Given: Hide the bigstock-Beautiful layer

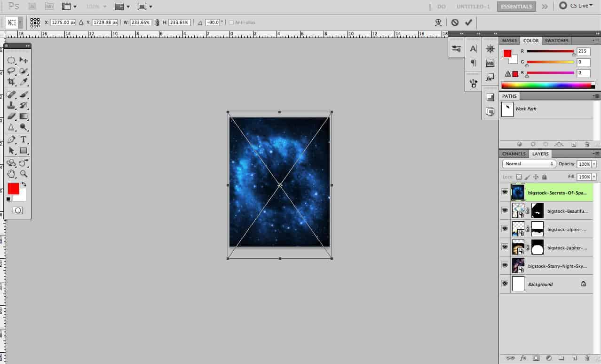Looking at the screenshot, I should 505,210.
